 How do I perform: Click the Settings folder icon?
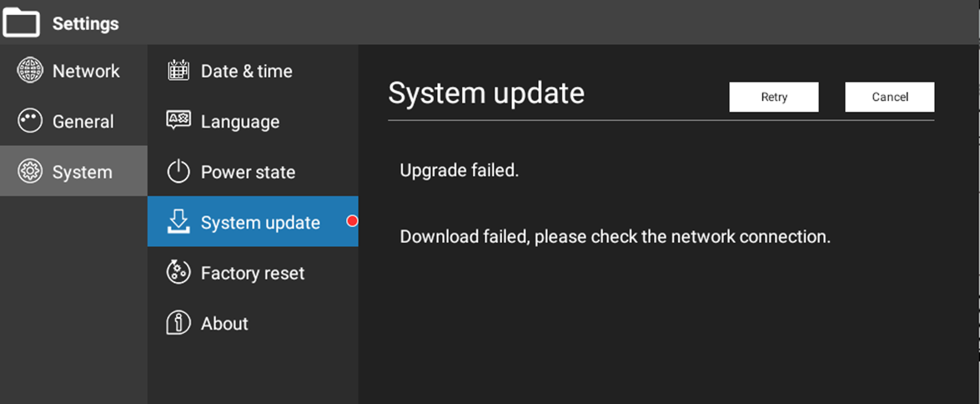pos(22,23)
